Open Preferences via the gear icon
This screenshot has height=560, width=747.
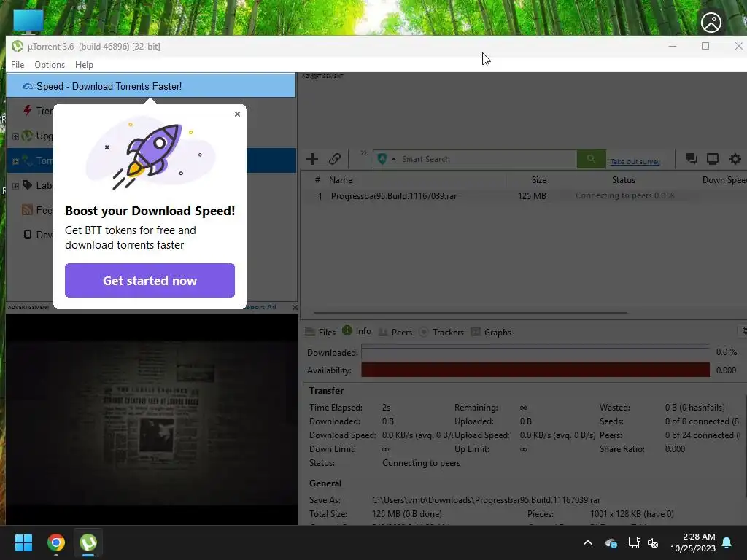click(x=735, y=158)
